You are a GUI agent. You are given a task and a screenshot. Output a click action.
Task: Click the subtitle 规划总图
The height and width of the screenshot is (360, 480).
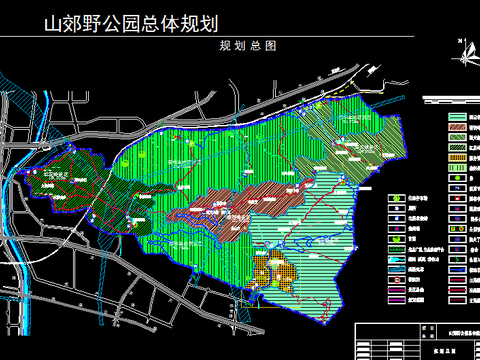click(248, 46)
